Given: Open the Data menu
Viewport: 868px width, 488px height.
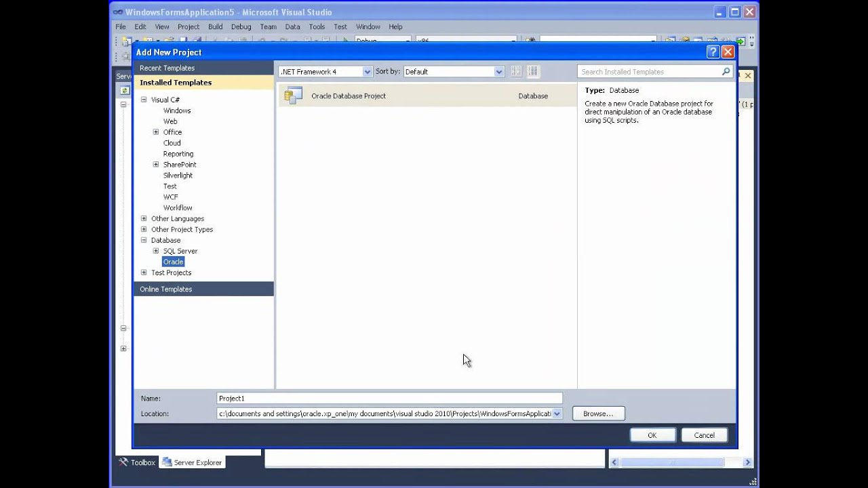Looking at the screenshot, I should click(x=292, y=26).
